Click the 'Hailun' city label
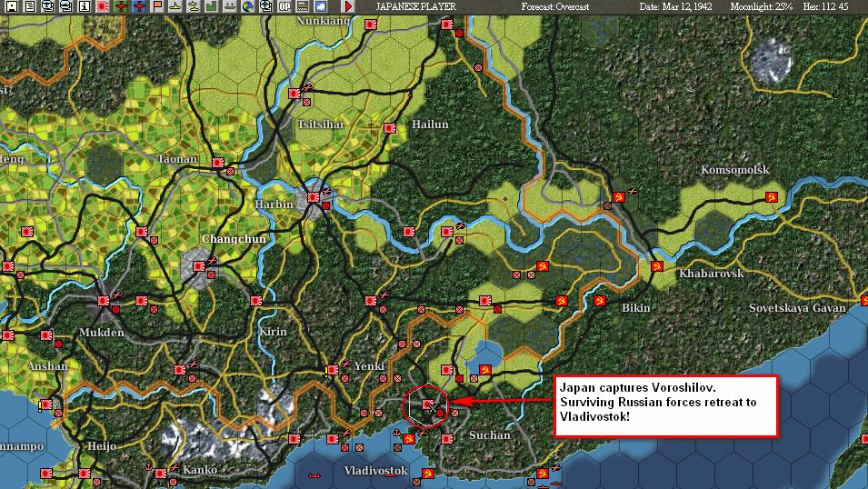 click(x=430, y=125)
